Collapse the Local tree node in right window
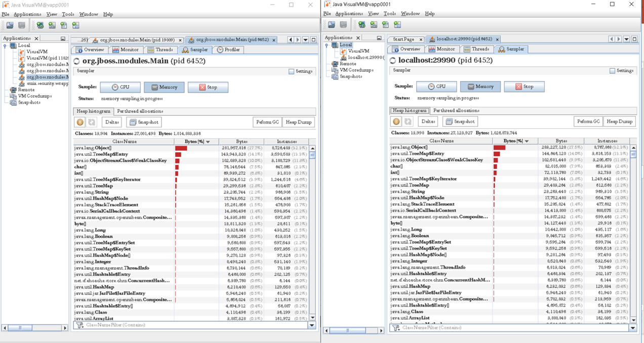 pyautogui.click(x=327, y=45)
